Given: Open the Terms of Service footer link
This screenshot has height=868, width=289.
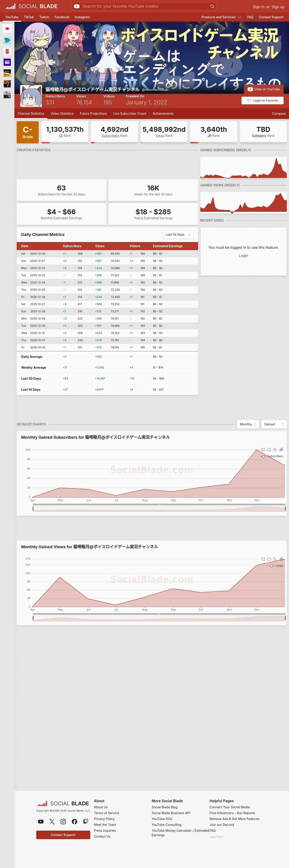Looking at the screenshot, I should point(106,813).
